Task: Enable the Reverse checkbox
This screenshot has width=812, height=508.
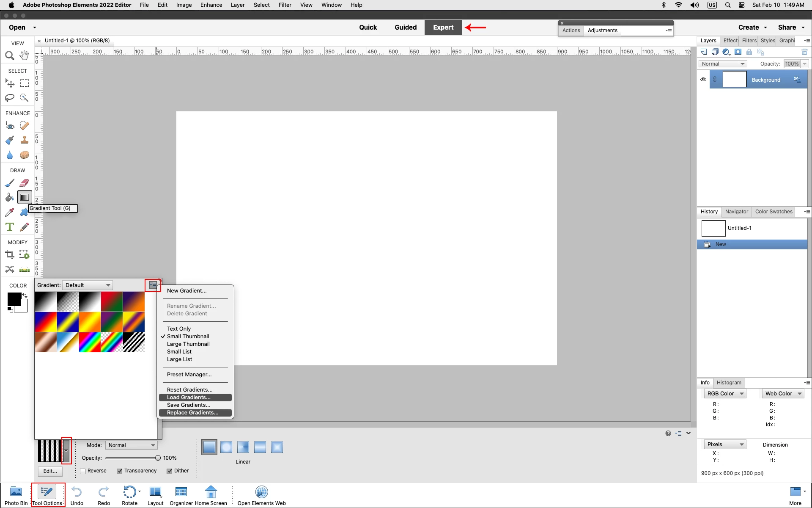Action: tap(83, 471)
